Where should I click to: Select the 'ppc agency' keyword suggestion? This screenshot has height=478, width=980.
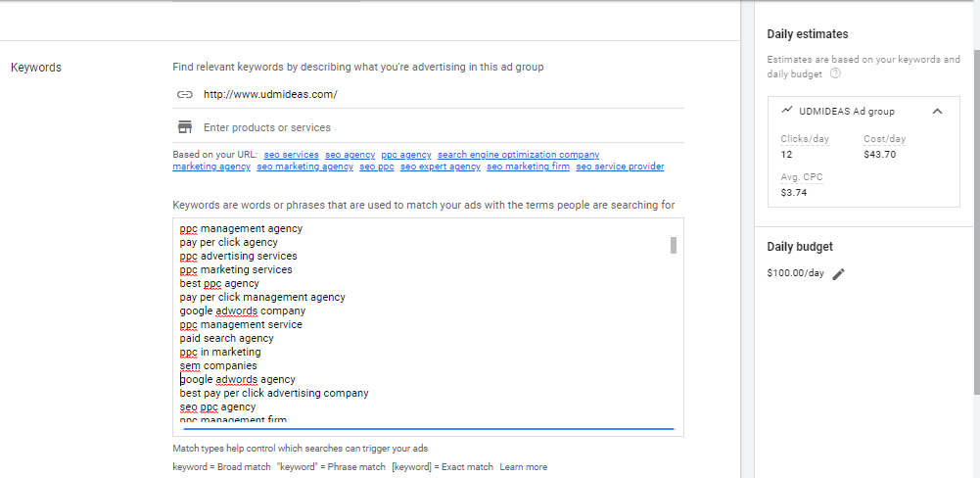pyautogui.click(x=405, y=155)
